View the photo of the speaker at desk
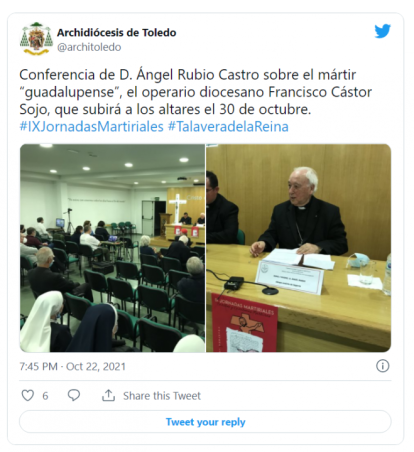This screenshot has height=452, width=414. 298,248
